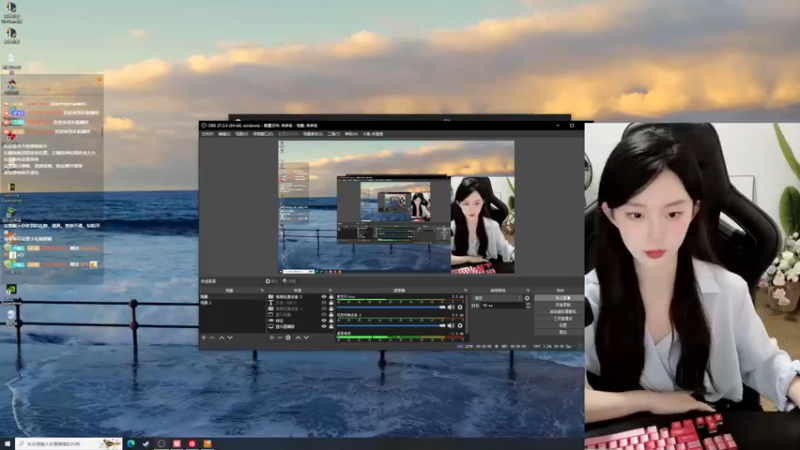Screen dimensions: 800x450
Task: Click the Filters button above the Sources list
Action: (289, 281)
